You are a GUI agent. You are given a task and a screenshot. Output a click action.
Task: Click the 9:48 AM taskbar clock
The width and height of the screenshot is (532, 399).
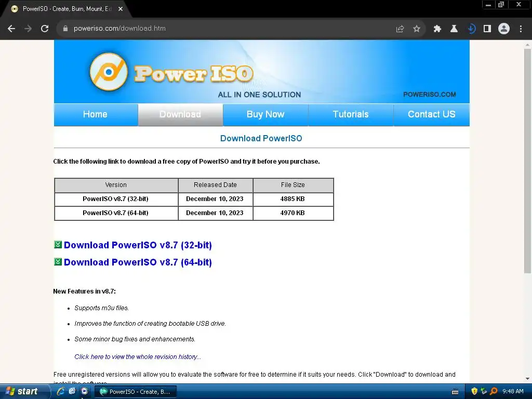(513, 392)
